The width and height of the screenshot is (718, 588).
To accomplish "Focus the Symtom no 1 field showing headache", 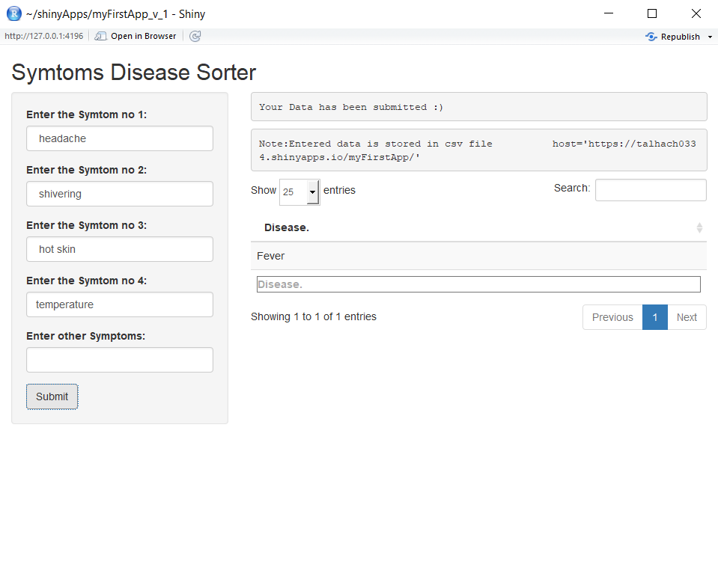I will click(119, 138).
